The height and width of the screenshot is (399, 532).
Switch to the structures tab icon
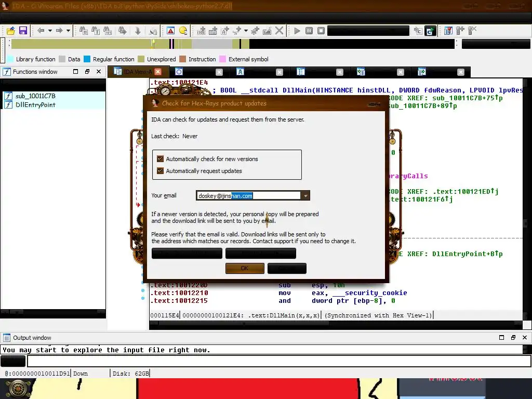pyautogui.click(x=301, y=72)
